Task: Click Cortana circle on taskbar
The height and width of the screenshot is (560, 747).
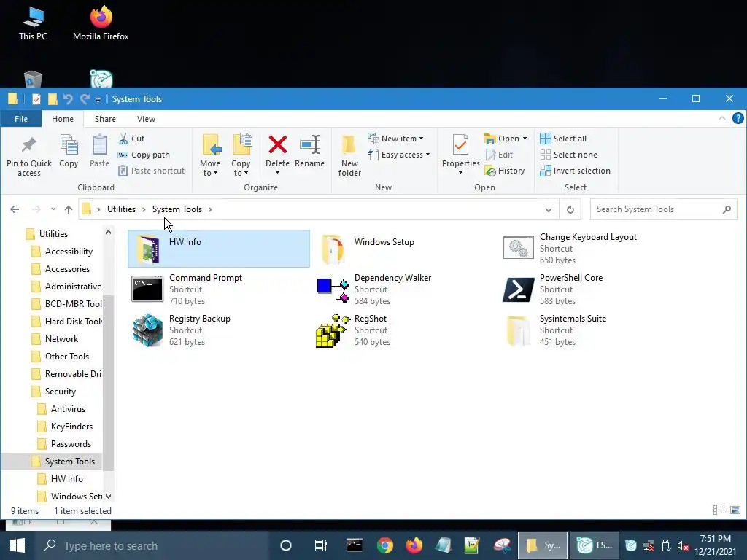Action: (x=285, y=545)
